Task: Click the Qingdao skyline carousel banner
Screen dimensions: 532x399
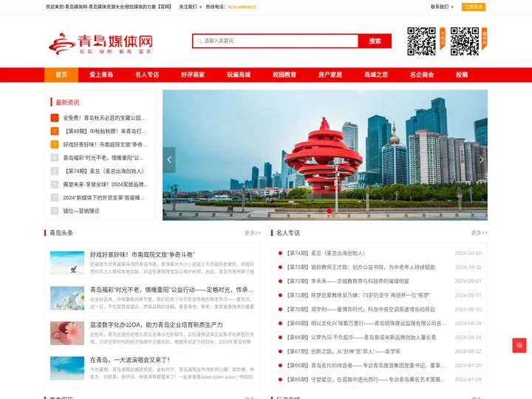Action: pyautogui.click(x=325, y=155)
